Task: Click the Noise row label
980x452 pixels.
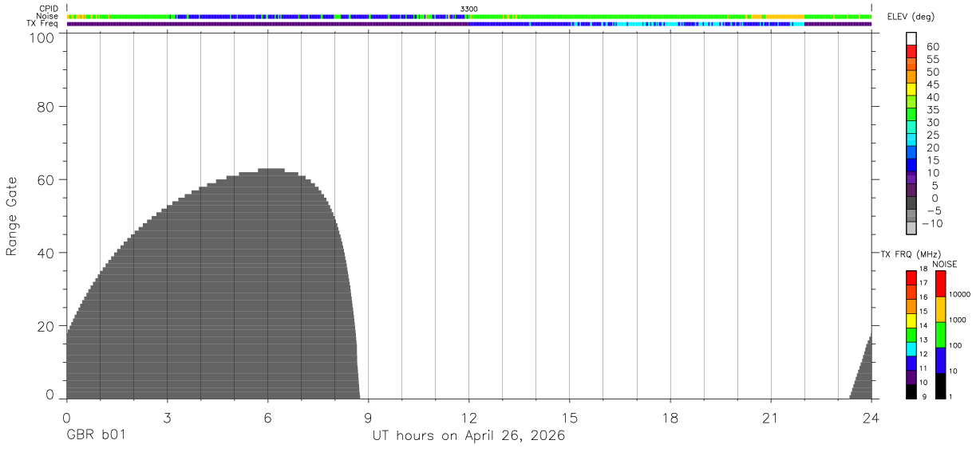Action: click(x=49, y=16)
